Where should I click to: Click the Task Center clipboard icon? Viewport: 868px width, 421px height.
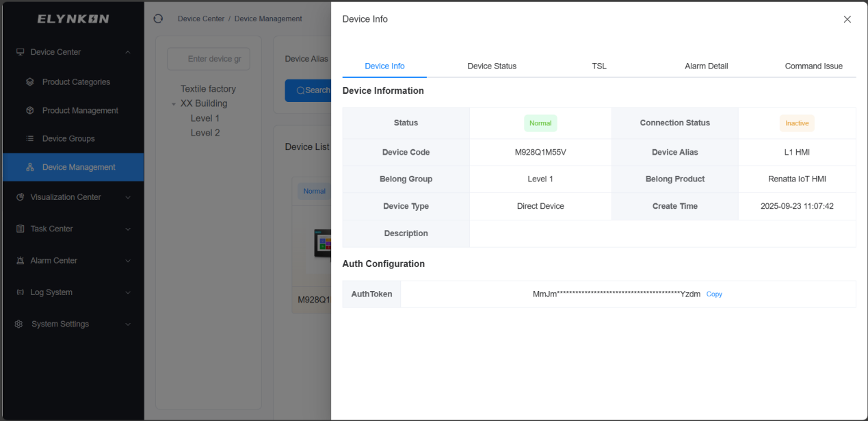point(21,229)
